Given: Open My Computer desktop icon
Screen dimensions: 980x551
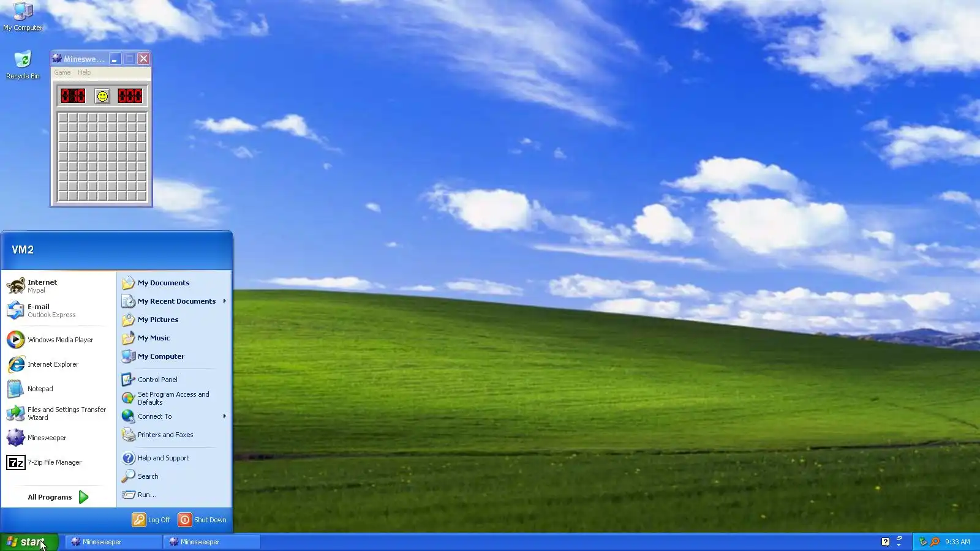Looking at the screenshot, I should (23, 17).
